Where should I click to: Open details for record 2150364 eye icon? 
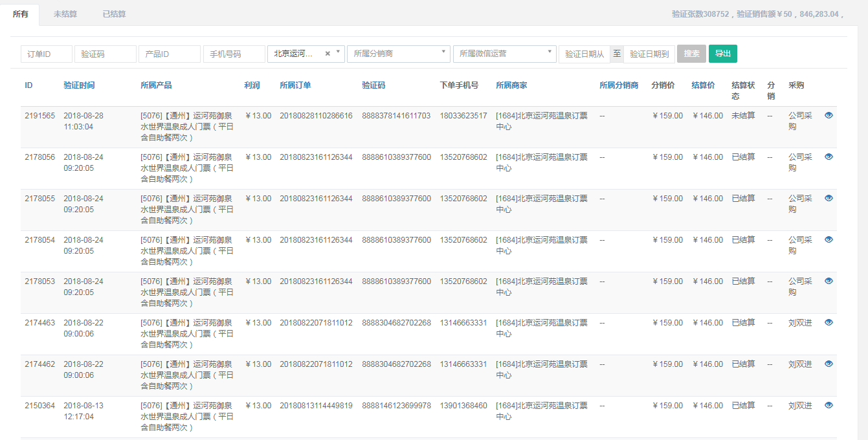(x=829, y=405)
